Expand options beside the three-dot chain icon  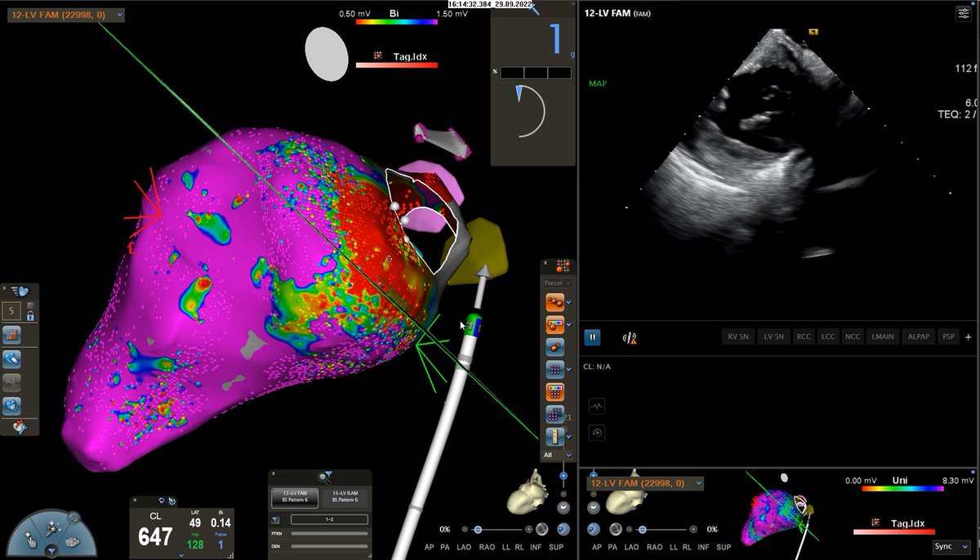click(569, 302)
